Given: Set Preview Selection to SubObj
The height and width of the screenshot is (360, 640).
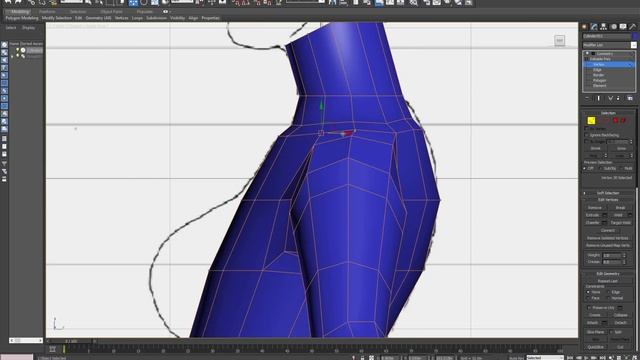Looking at the screenshot, I should [x=601, y=169].
